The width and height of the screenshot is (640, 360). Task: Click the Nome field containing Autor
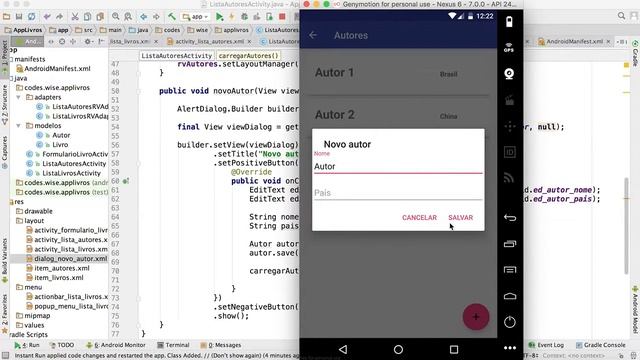click(x=398, y=167)
